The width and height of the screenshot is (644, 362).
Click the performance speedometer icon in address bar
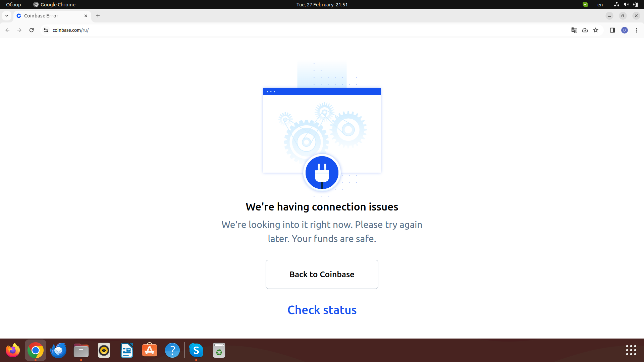pyautogui.click(x=585, y=30)
